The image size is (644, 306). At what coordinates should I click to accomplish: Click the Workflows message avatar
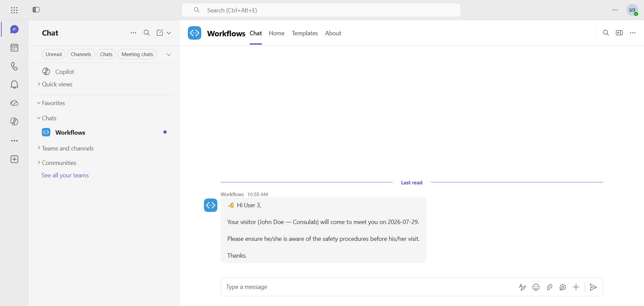[x=211, y=205]
